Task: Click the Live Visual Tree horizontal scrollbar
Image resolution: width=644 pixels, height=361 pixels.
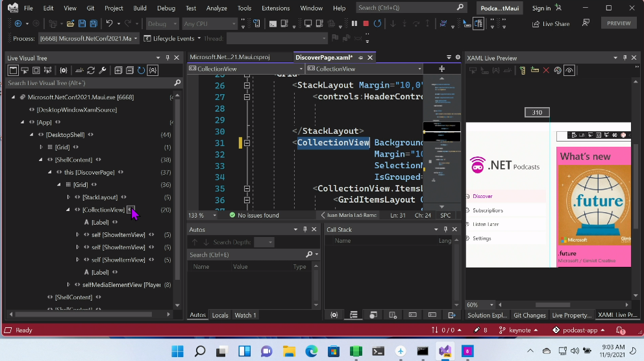Action: pyautogui.click(x=84, y=314)
